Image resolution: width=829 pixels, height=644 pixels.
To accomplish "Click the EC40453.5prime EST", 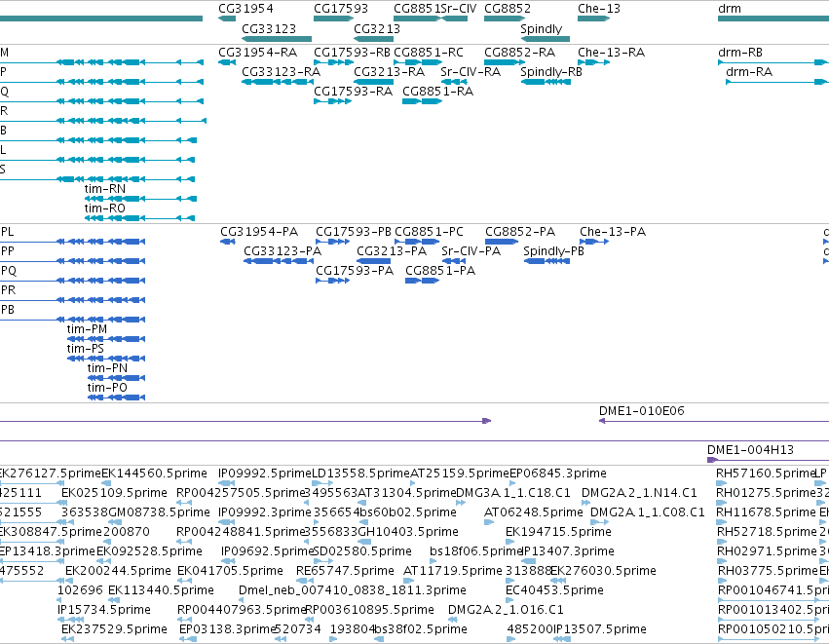I will (509, 600).
